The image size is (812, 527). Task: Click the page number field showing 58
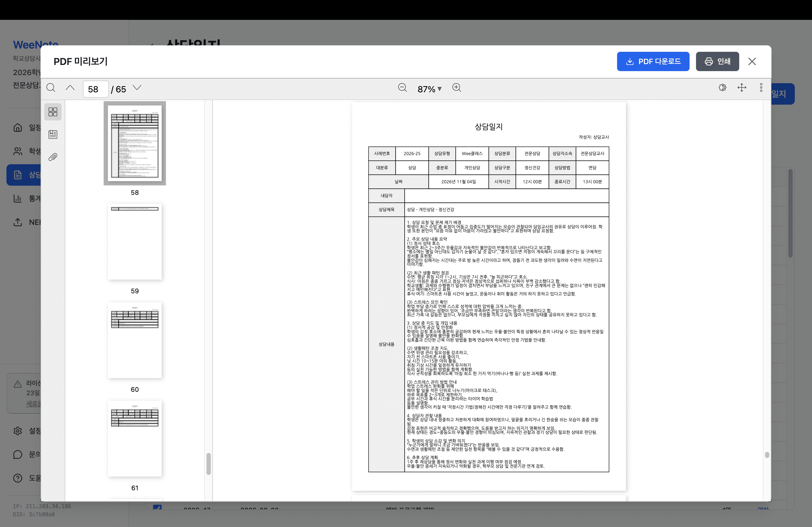pyautogui.click(x=96, y=89)
